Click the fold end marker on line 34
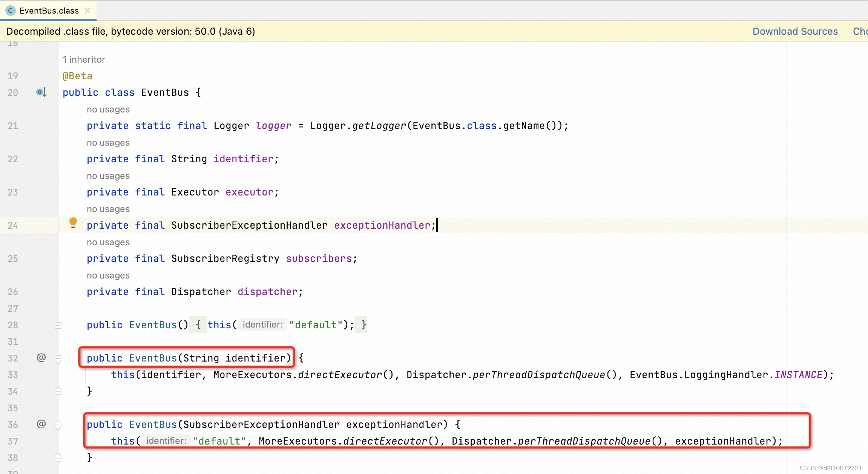 (58, 391)
